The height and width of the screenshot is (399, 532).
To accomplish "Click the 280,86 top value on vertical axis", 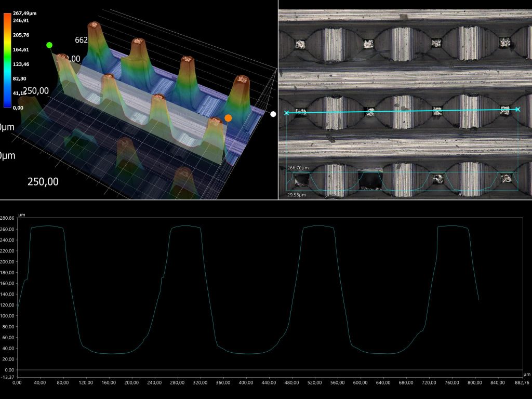I will click(x=7, y=219).
